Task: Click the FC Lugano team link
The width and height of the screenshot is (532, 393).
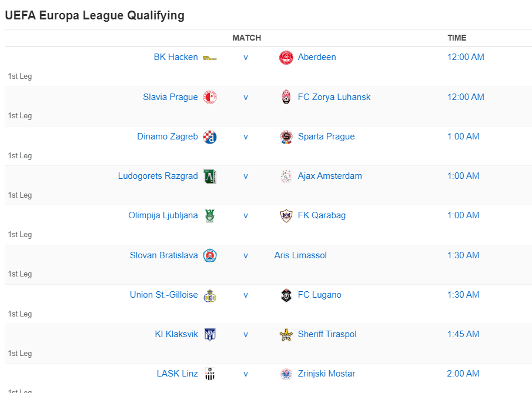Action: tap(319, 295)
